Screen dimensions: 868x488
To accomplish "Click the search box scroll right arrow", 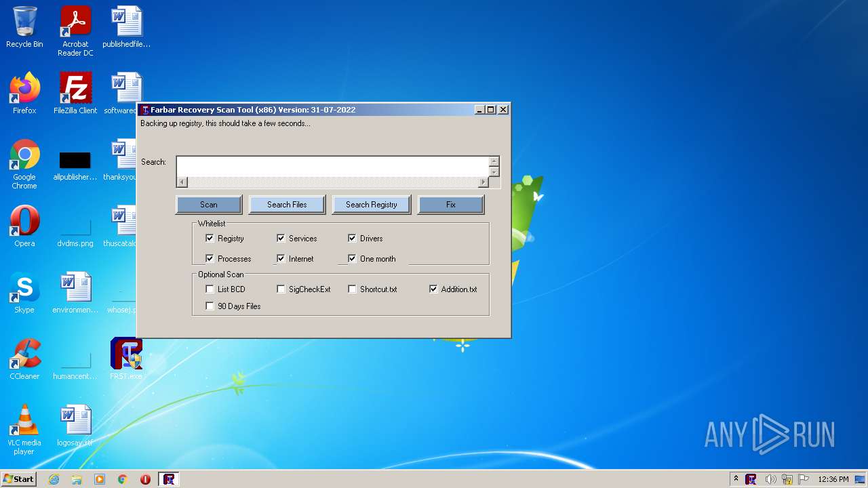I will pos(483,182).
